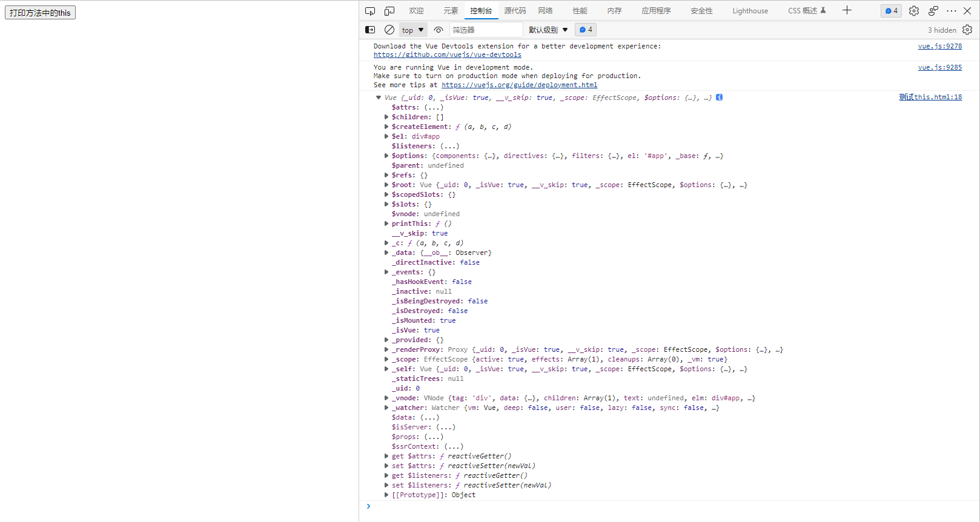Open the 测试this.html:18 source link
Screen dimensions: 980x522
pos(930,97)
